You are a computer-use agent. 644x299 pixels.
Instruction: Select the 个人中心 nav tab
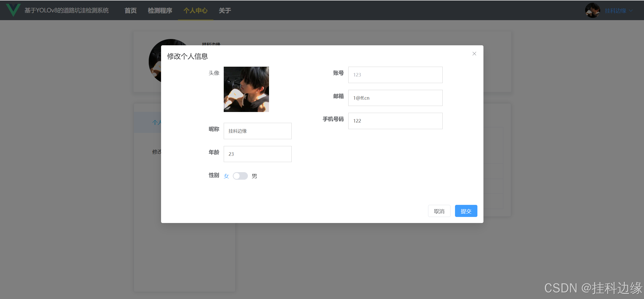tap(195, 11)
